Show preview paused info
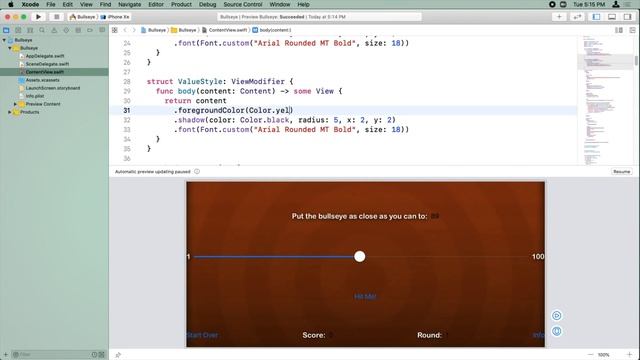The image size is (640, 360). [197, 171]
